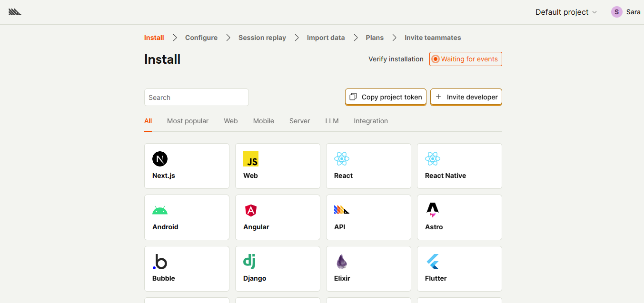This screenshot has height=303, width=644.
Task: Click the green Django dj icon
Action: [249, 261]
